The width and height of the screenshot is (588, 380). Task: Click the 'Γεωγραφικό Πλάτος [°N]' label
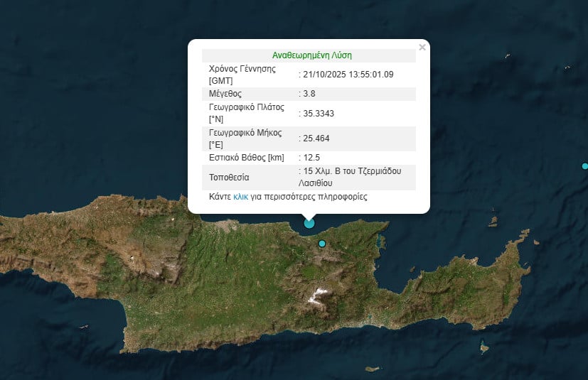(246, 113)
